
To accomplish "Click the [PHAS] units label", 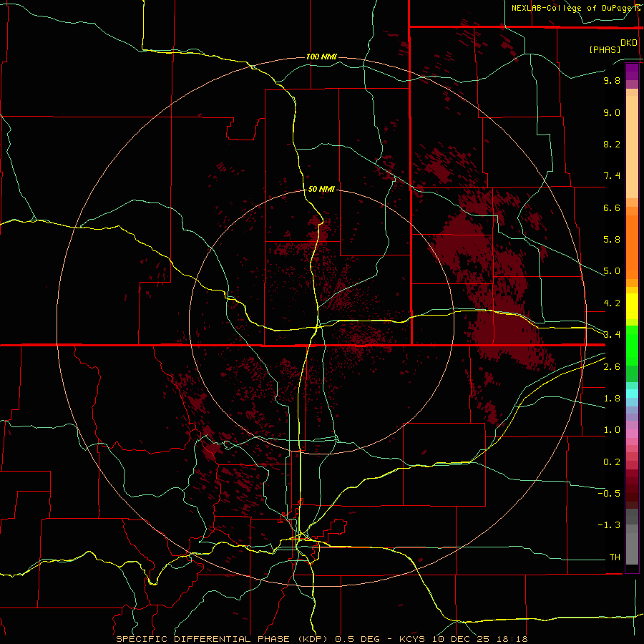I will [605, 50].
